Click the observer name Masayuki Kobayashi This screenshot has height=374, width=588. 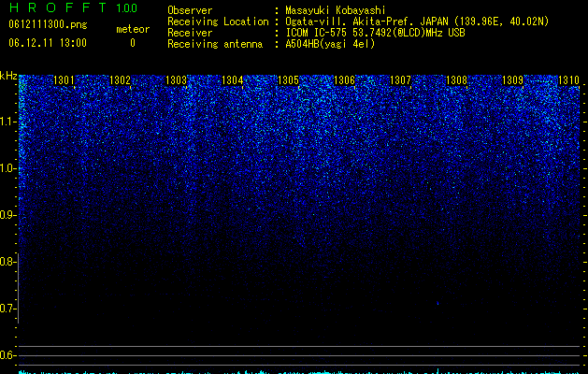click(336, 10)
